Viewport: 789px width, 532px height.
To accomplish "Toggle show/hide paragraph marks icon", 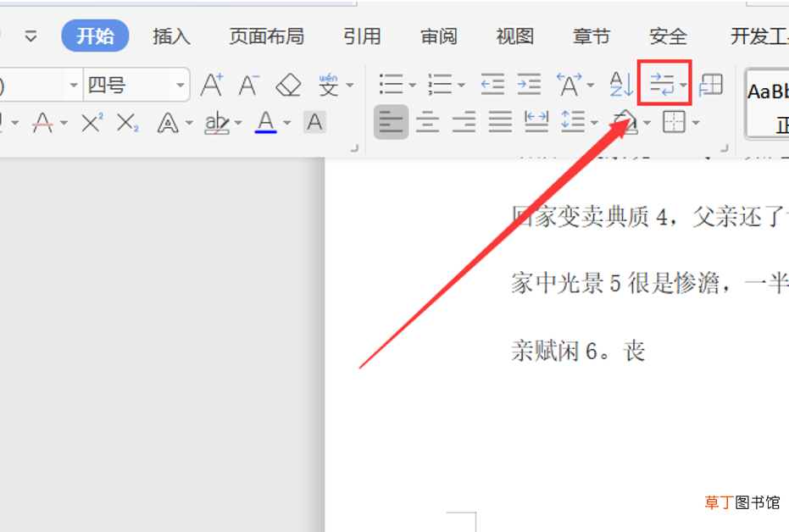I will click(662, 84).
